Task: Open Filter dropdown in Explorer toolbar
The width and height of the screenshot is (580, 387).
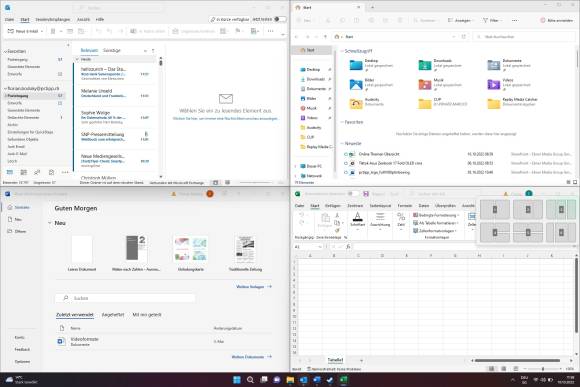Action: pos(493,20)
